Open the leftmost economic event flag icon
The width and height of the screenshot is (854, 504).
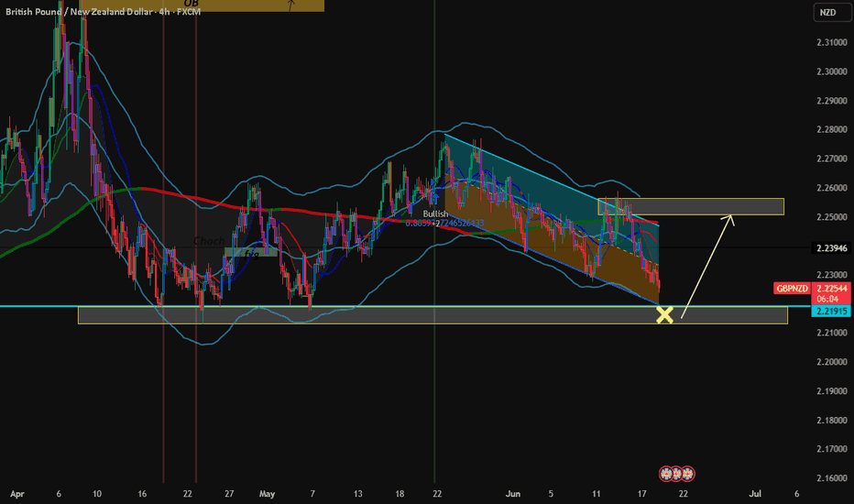click(x=665, y=474)
